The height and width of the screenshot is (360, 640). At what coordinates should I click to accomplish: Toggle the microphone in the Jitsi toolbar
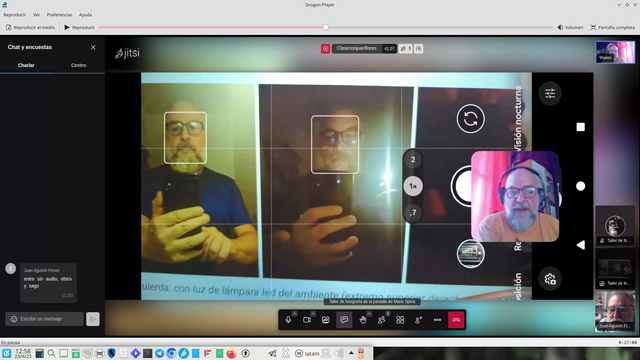pyautogui.click(x=288, y=320)
